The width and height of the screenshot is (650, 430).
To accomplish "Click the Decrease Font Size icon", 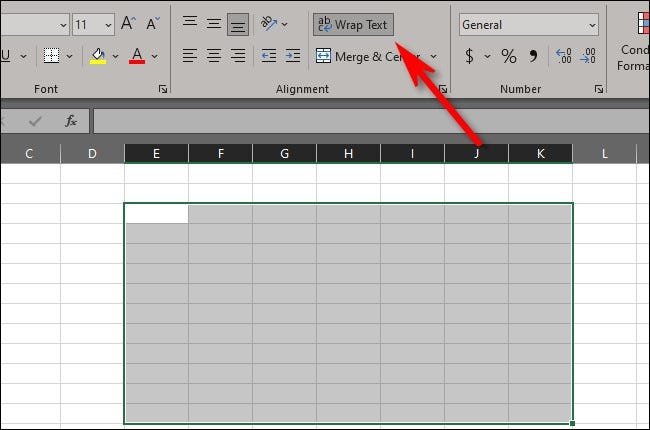I will 153,24.
